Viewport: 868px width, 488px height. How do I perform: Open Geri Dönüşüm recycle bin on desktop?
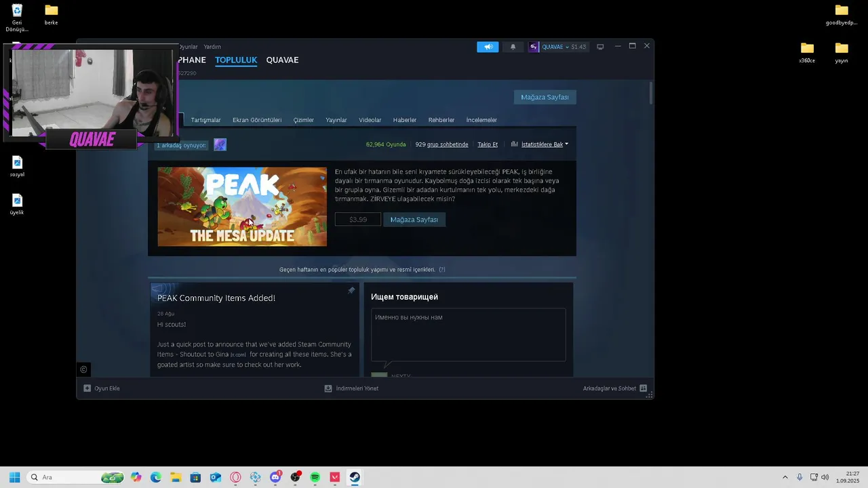coord(17,18)
